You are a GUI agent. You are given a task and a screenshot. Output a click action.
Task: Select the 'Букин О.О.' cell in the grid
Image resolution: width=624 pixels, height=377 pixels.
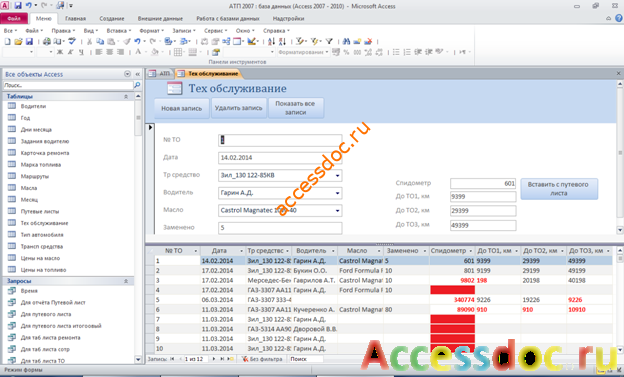pyautogui.click(x=314, y=271)
